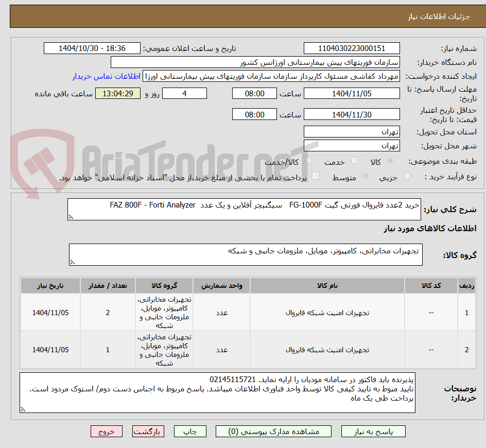Click the request creator name field
The width and height of the screenshot is (486, 448).
(x=271, y=76)
